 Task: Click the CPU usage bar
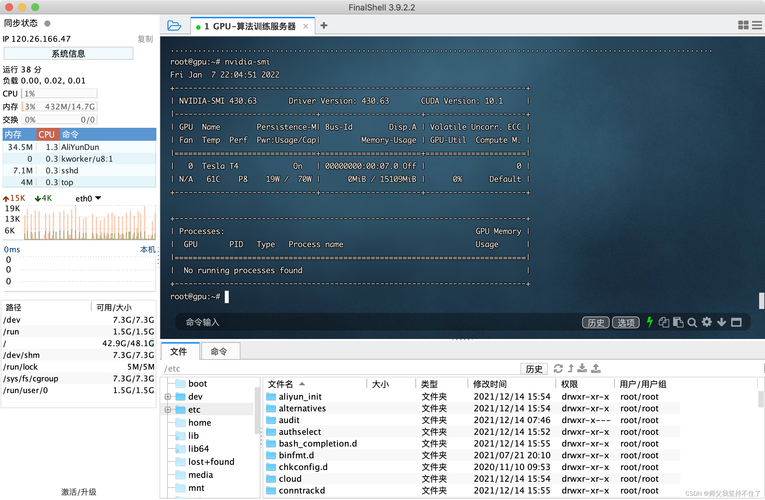(59, 93)
